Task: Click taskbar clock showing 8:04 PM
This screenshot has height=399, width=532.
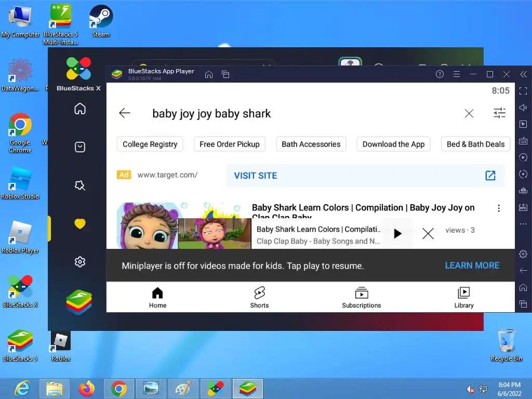Action: 509,389
